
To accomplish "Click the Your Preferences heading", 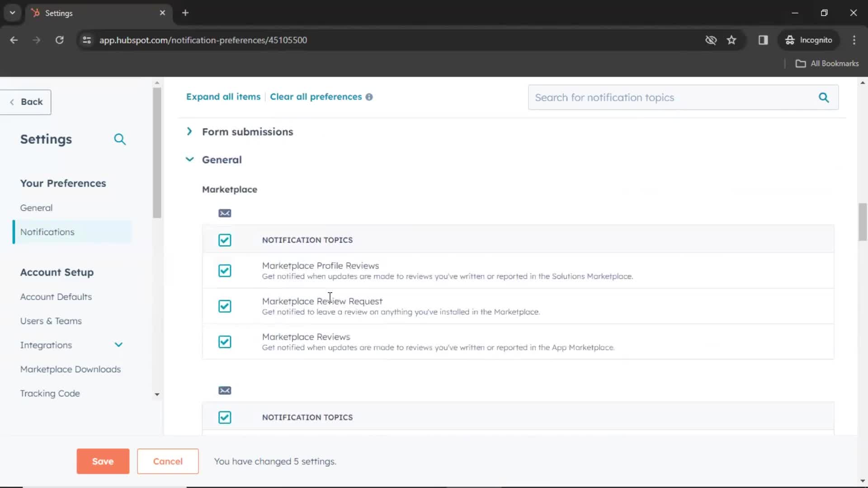I will tap(63, 183).
